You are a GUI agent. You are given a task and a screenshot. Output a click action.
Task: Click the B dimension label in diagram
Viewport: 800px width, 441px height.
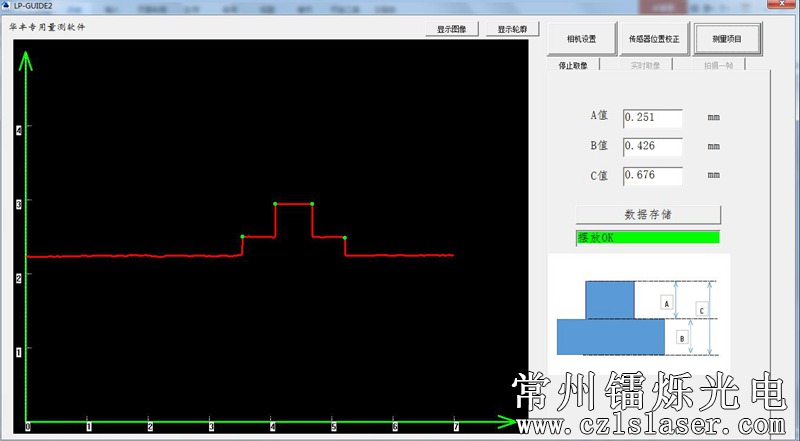coord(681,338)
